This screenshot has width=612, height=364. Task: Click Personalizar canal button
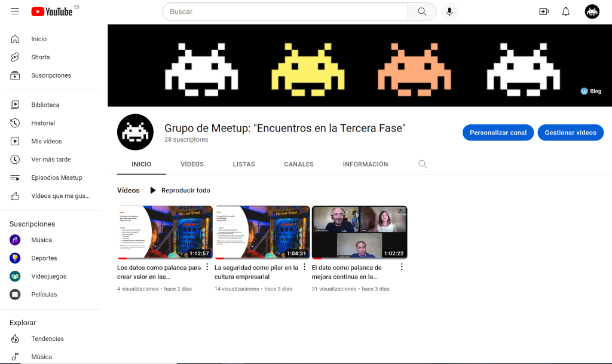(x=498, y=133)
